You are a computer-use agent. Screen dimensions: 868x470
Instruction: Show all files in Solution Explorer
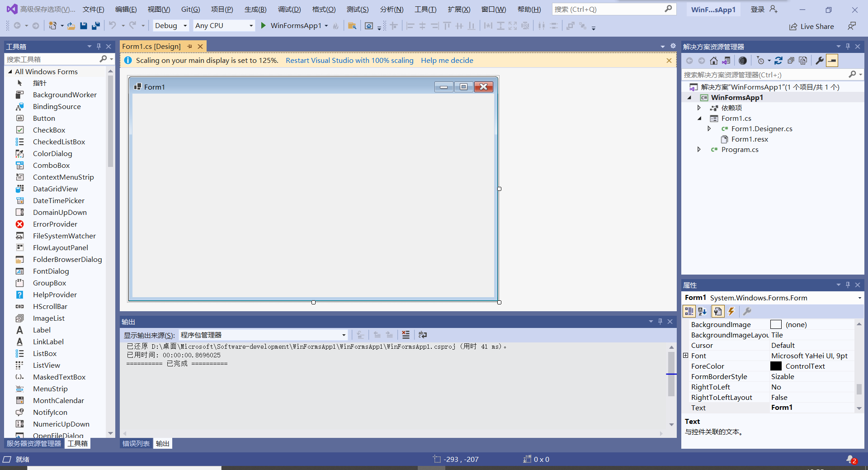[x=803, y=61]
